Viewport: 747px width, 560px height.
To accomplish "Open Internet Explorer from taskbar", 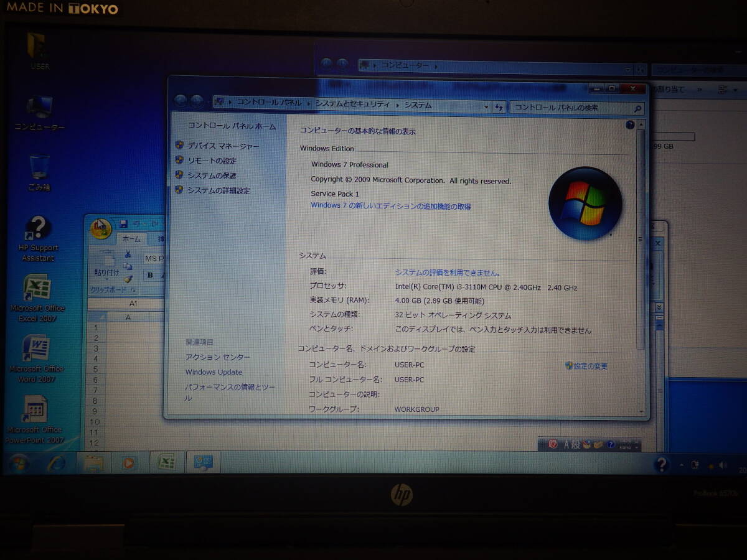I will pyautogui.click(x=57, y=463).
